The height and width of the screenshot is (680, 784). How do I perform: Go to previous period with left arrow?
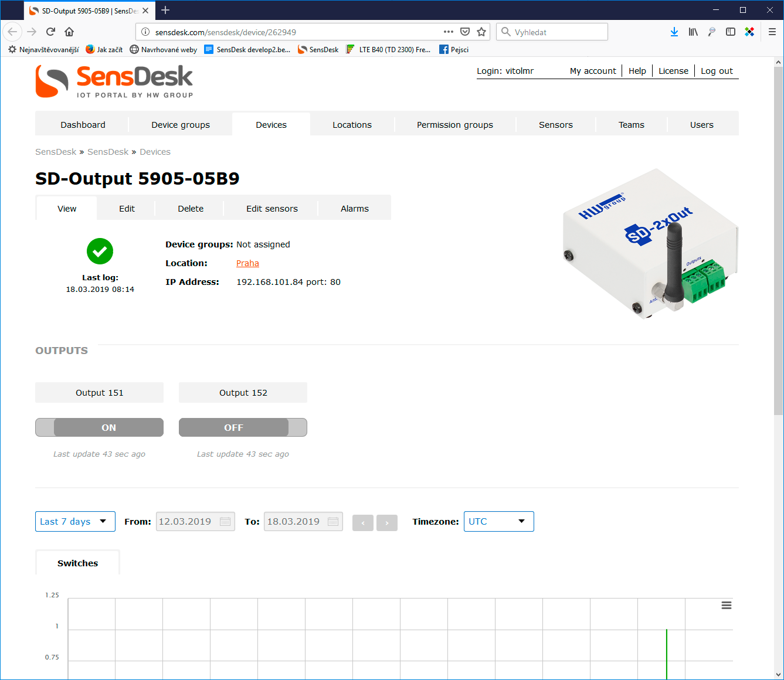click(x=363, y=522)
